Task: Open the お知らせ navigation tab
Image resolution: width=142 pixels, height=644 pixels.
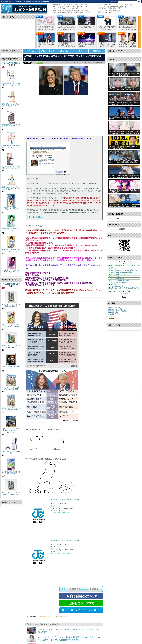Action: (x=97, y=51)
